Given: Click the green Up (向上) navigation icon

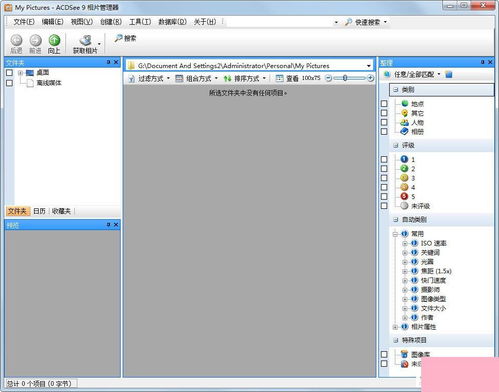Looking at the screenshot, I should [x=54, y=40].
